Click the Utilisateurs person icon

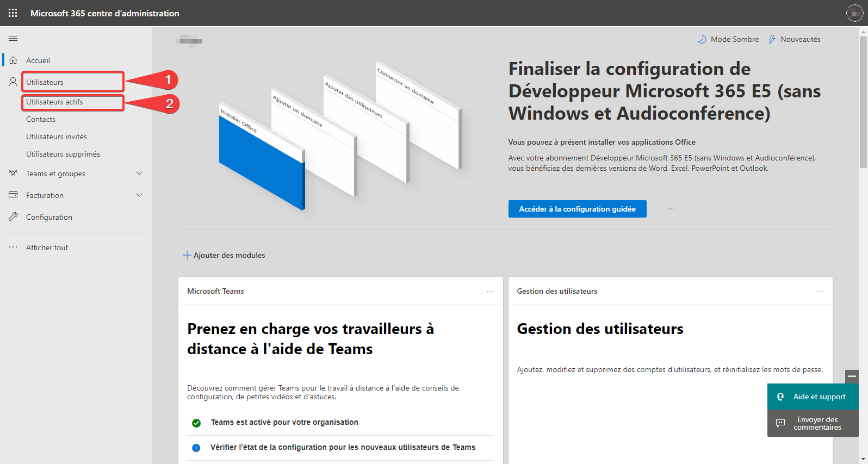pos(14,82)
